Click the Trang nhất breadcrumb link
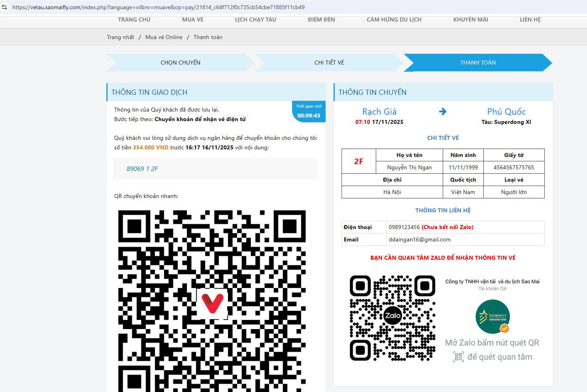The image size is (587, 392). pyautogui.click(x=120, y=37)
